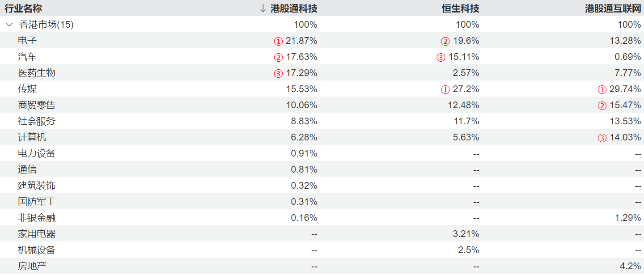Screen dimensions: 644x275
Task: Click the 传媒 industry name
Action: click(27, 89)
